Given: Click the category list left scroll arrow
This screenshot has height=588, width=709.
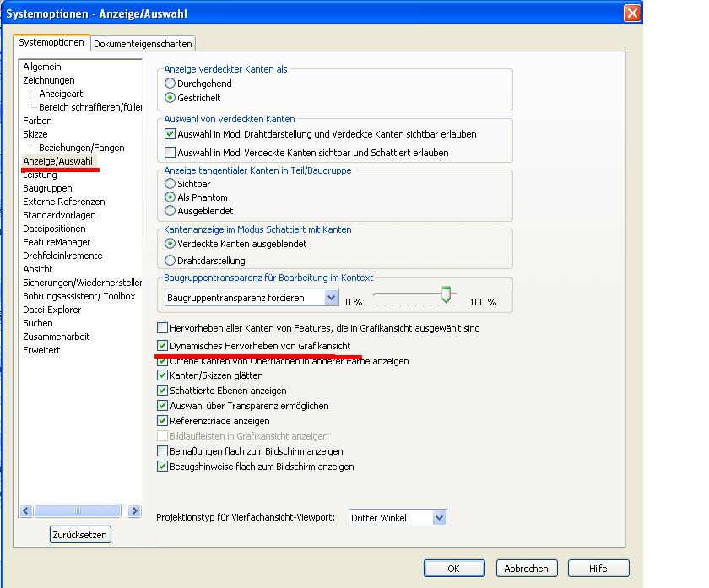Looking at the screenshot, I should (x=26, y=510).
